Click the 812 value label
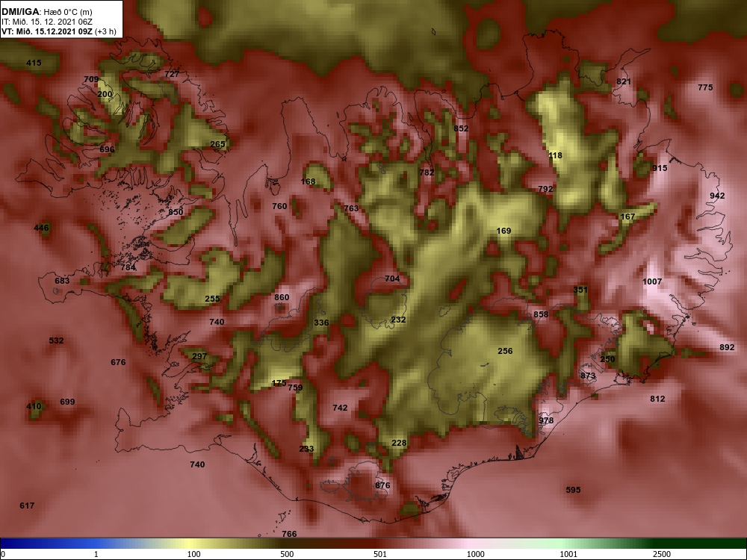This screenshot has width=747, height=560. pos(657,399)
